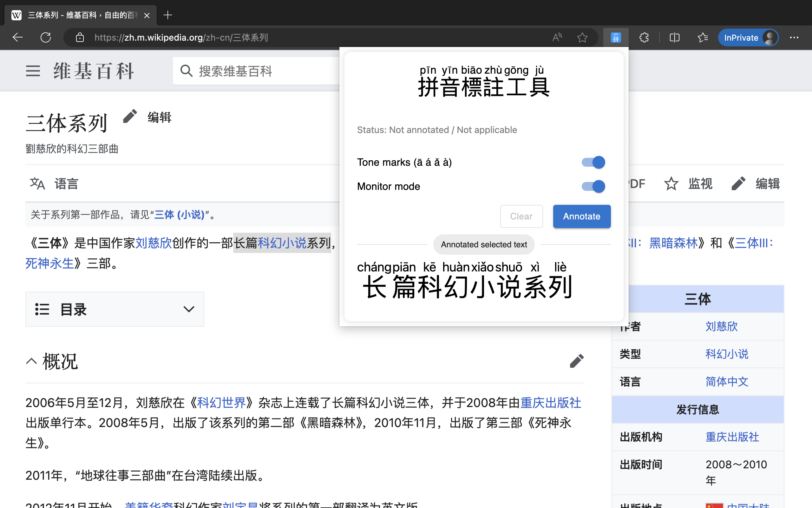Open 刘慈欣 link in infobox

coord(721,326)
